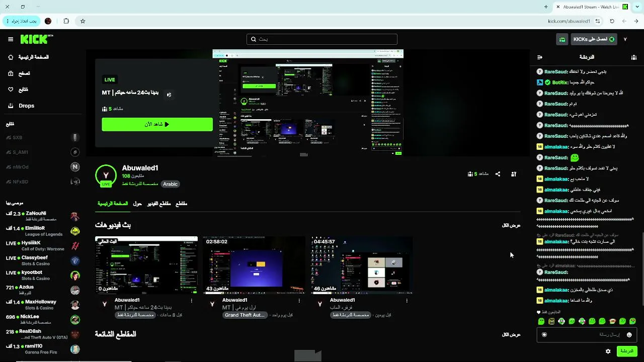Open the emoji picker in the message box
The width and height of the screenshot is (644, 362).
tap(629, 335)
